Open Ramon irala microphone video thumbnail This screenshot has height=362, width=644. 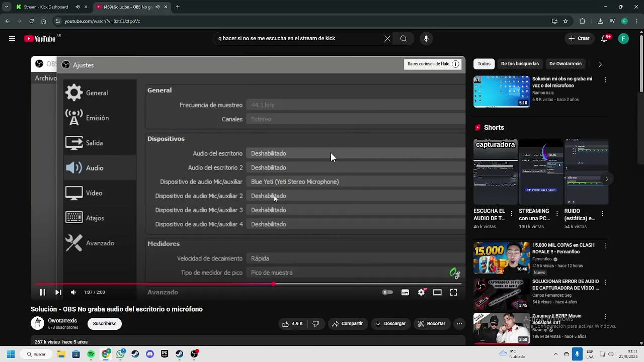pyautogui.click(x=502, y=92)
